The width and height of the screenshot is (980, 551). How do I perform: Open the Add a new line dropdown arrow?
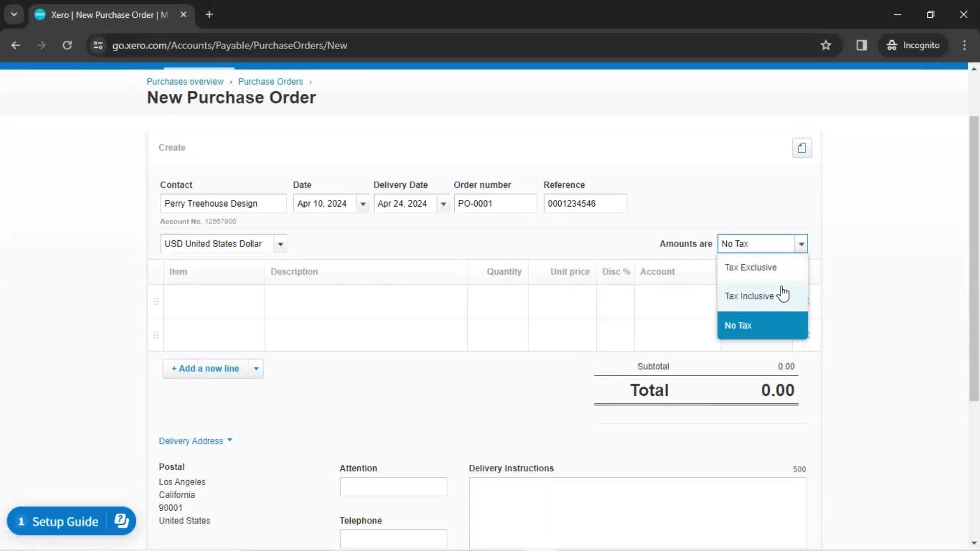click(256, 369)
